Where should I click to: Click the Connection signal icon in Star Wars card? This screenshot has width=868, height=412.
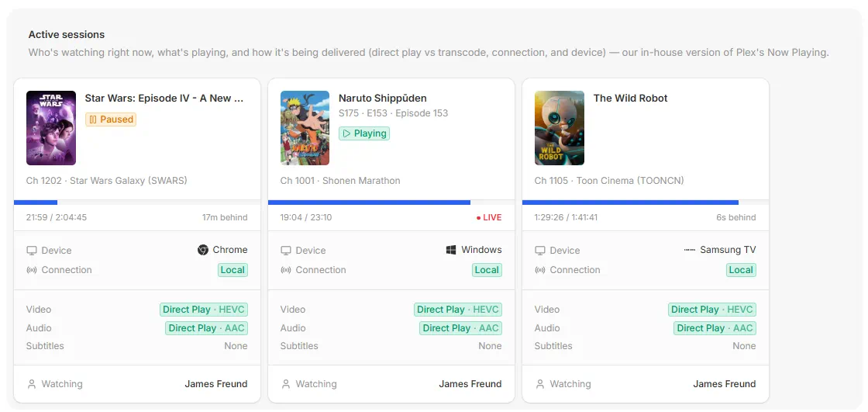pyautogui.click(x=32, y=270)
